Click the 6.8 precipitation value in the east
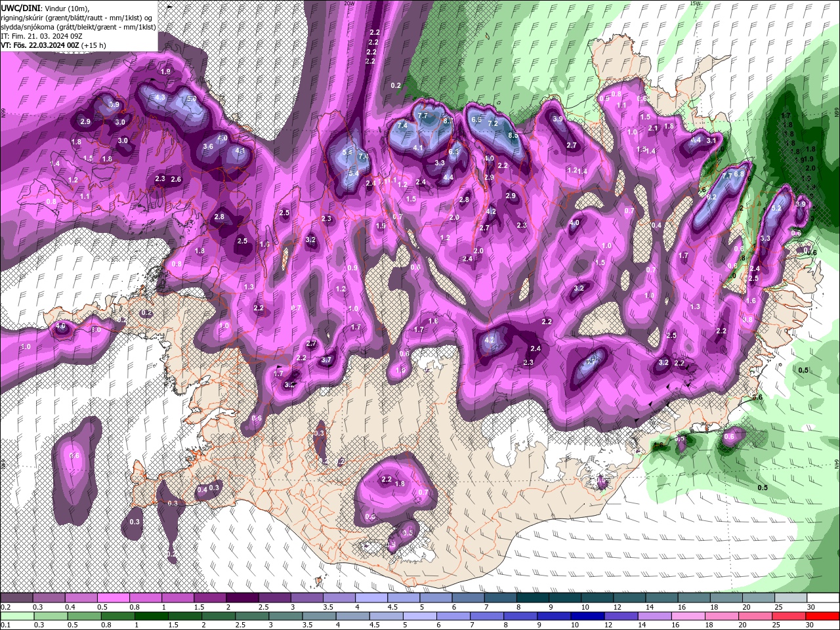 tap(739, 174)
